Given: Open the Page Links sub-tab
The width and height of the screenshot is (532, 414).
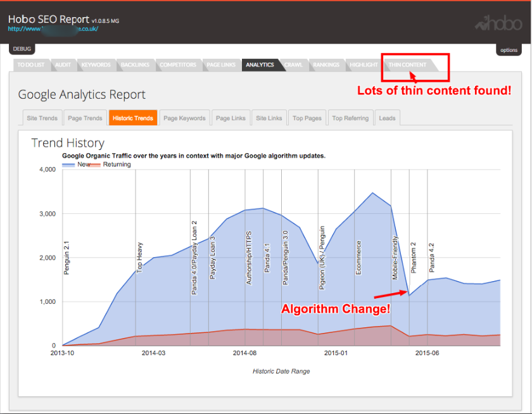Looking at the screenshot, I should click(x=231, y=118).
